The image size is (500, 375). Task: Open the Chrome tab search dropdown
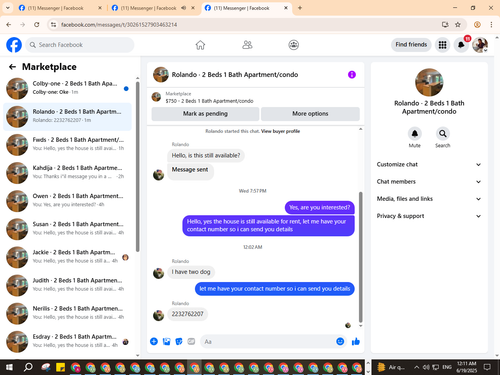point(7,8)
